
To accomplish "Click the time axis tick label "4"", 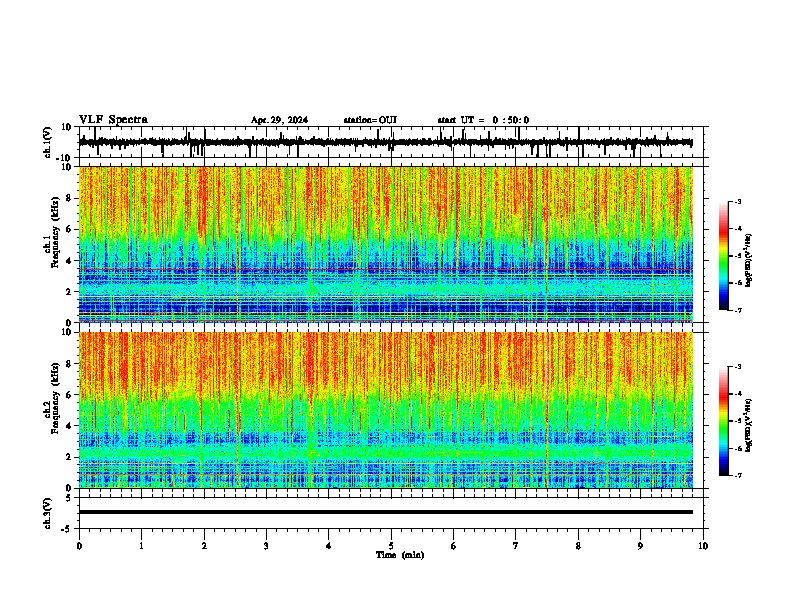I will [329, 546].
